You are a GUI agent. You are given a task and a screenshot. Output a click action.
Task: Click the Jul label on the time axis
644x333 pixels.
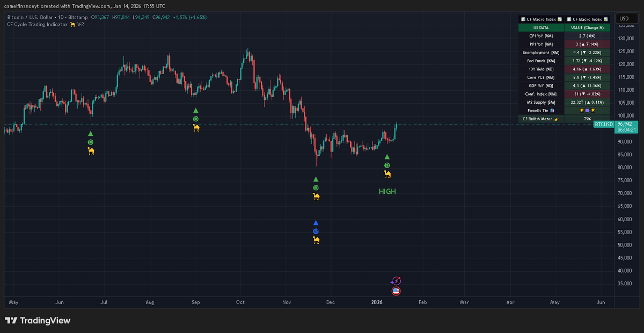[x=104, y=303]
